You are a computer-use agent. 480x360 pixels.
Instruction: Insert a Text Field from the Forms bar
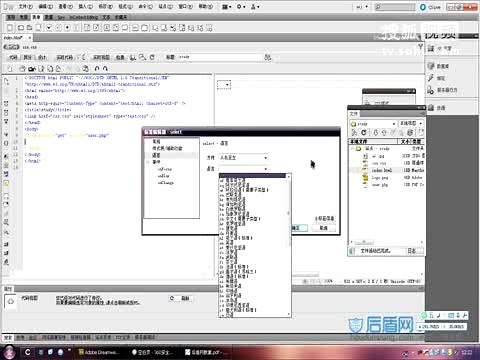click(21, 28)
